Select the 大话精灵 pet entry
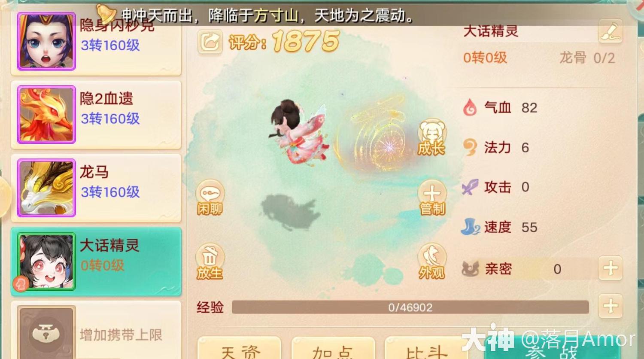Viewport: 644px width, 359px height. [96, 262]
